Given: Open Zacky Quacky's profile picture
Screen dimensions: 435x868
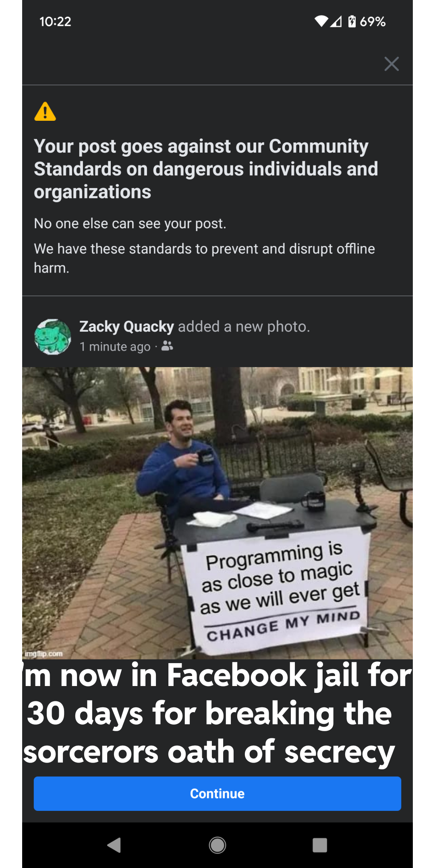Looking at the screenshot, I should (53, 337).
